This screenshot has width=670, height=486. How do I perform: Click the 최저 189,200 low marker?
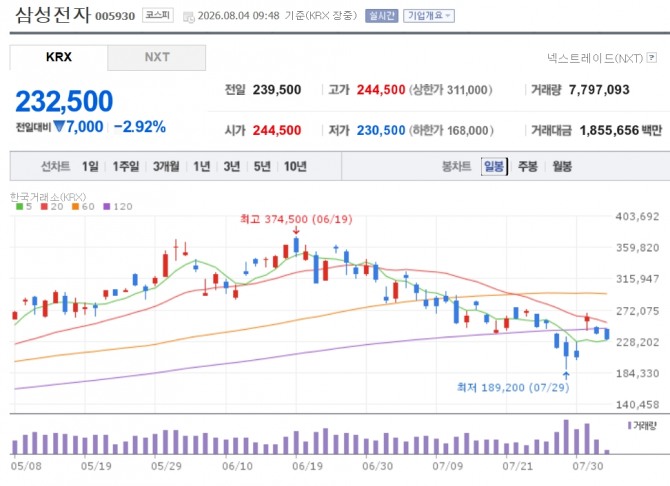click(513, 388)
